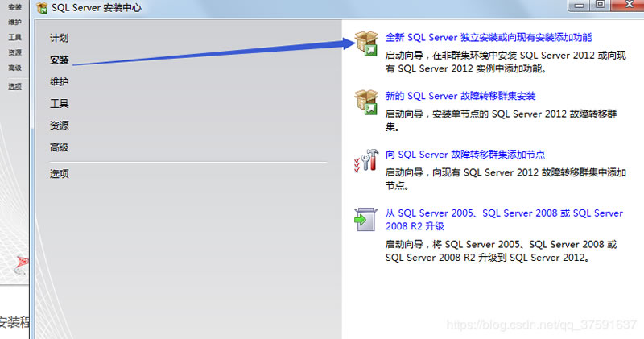Click the new standalone installation box icon
This screenshot has width=644, height=339.
pyautogui.click(x=365, y=44)
